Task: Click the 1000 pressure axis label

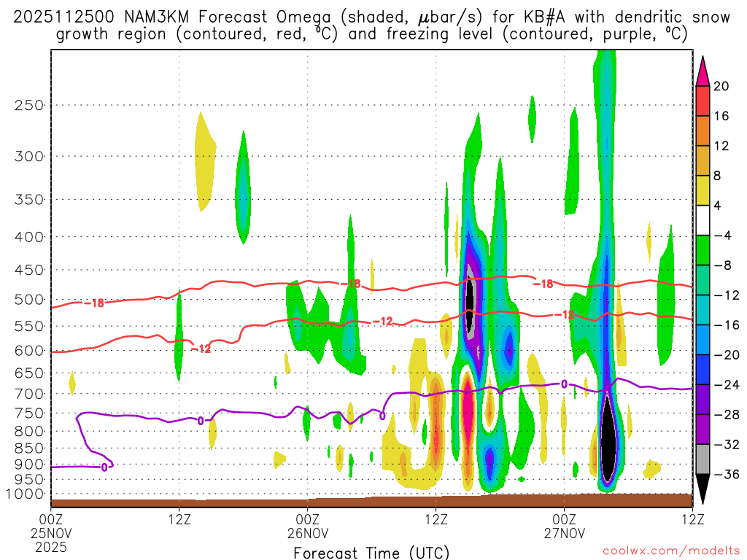Action: [26, 494]
